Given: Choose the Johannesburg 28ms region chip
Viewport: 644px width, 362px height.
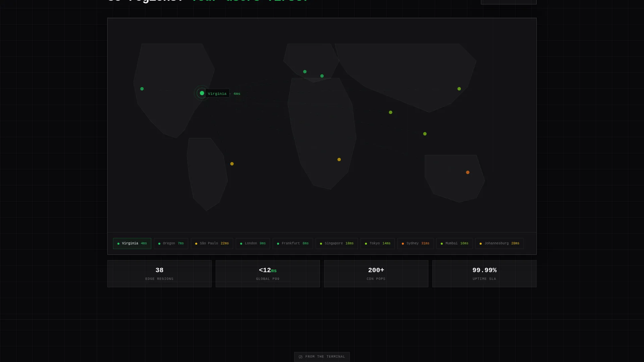Looking at the screenshot, I should (499, 243).
